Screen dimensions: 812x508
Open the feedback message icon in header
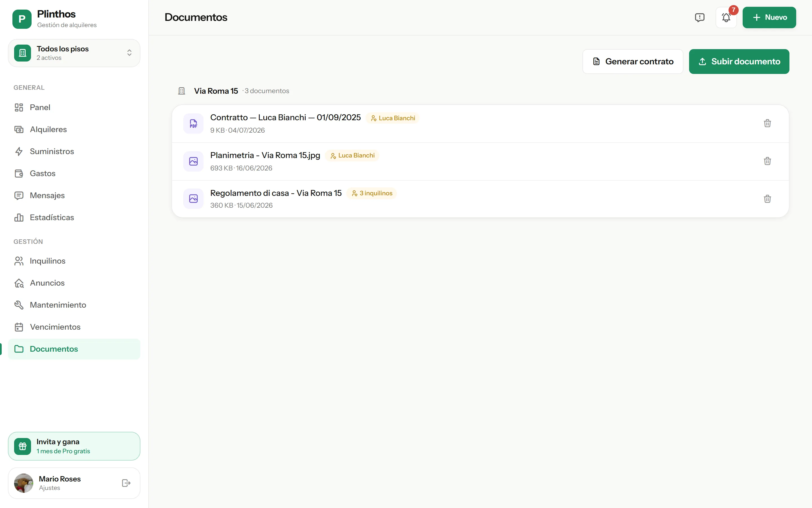(x=700, y=17)
